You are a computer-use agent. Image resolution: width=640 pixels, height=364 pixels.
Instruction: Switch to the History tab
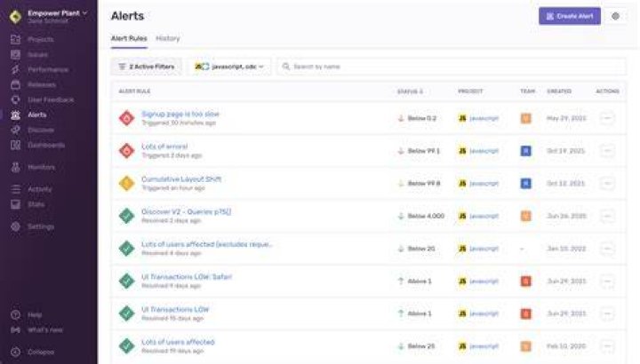(168, 39)
